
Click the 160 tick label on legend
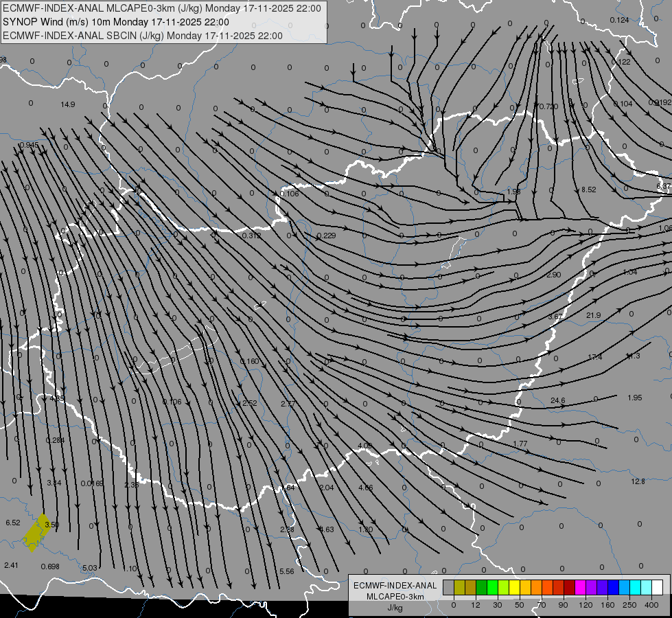[607, 605]
